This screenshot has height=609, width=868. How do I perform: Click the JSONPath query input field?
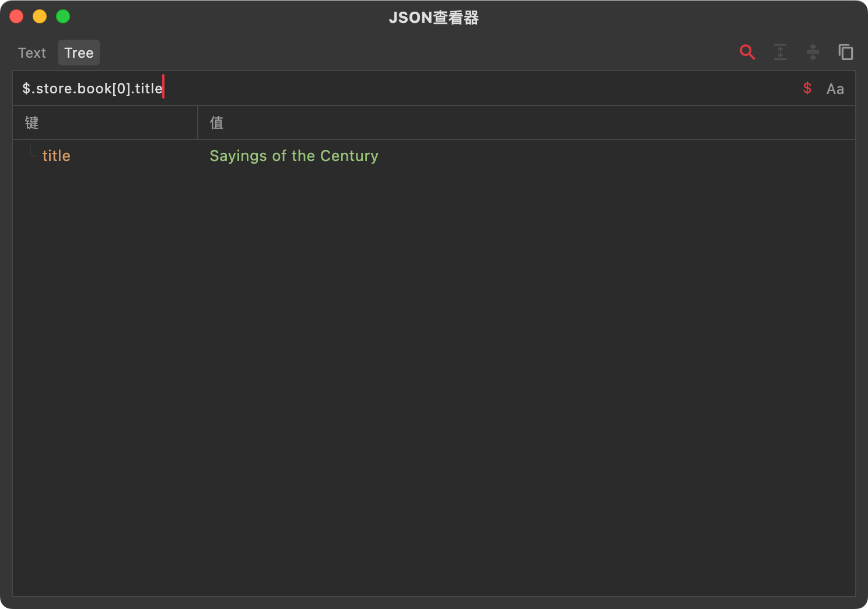pyautogui.click(x=408, y=89)
